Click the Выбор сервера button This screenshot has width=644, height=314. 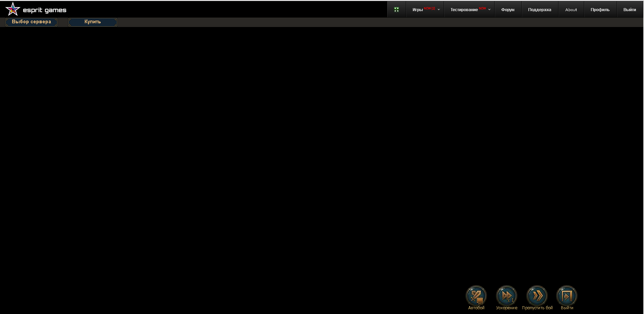click(31, 22)
